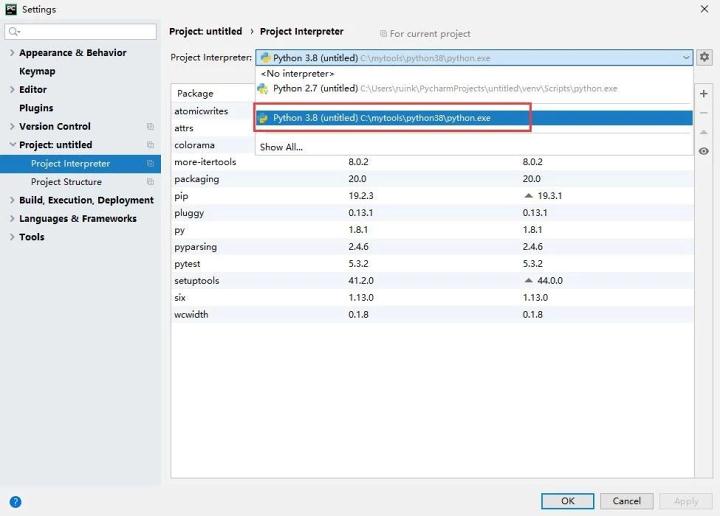This screenshot has width=720, height=516.
Task: Click upgrade arrow next to setuptools 44.0.0
Action: coord(529,280)
